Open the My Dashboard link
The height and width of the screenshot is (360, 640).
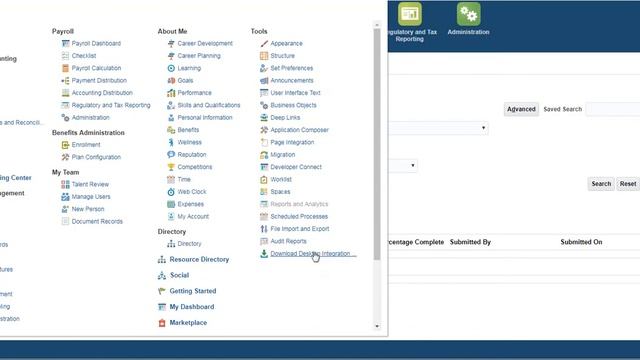pyautogui.click(x=192, y=307)
